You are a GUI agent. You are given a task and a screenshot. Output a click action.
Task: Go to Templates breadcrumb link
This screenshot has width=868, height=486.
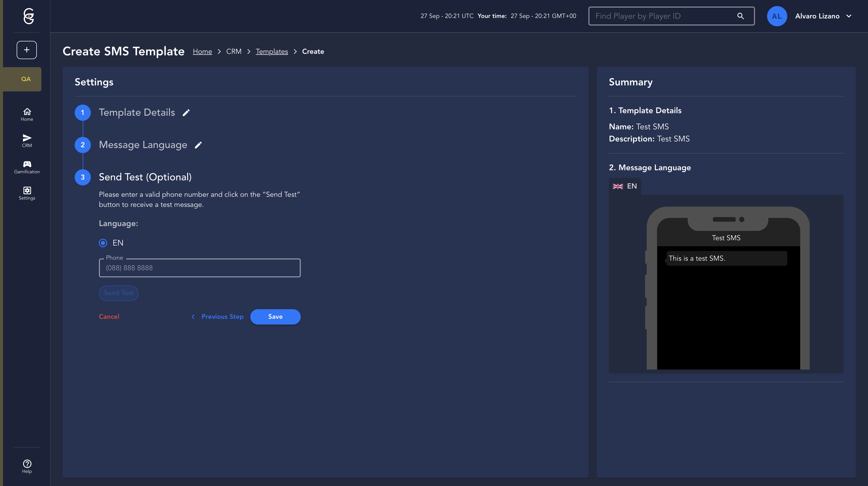tap(272, 52)
